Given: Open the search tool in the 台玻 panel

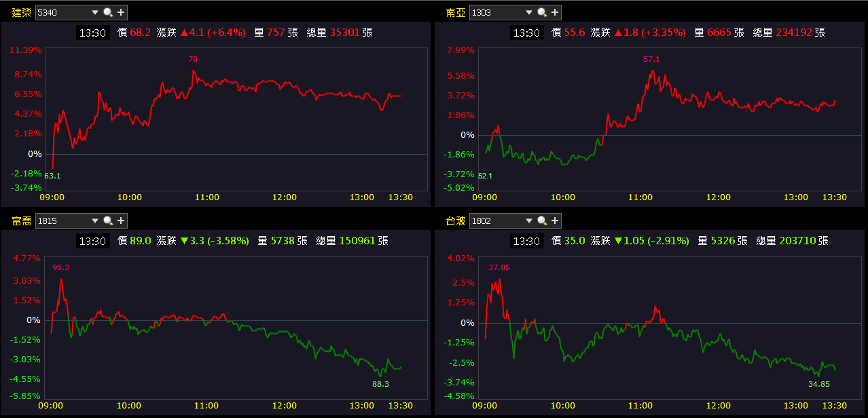Looking at the screenshot, I should (x=542, y=221).
